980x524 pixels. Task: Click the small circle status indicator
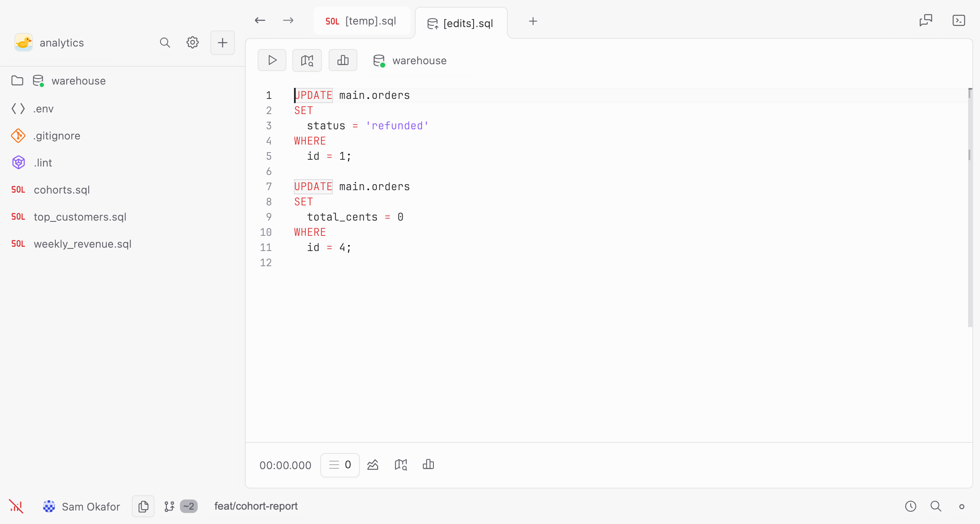coord(962,506)
